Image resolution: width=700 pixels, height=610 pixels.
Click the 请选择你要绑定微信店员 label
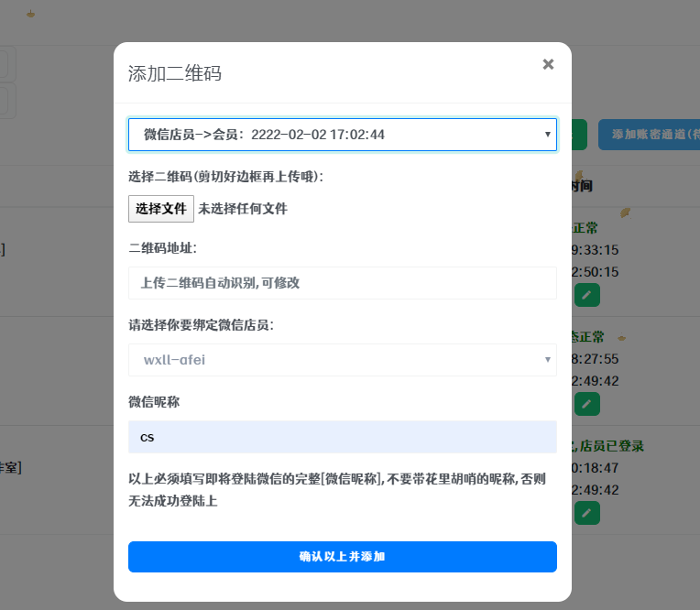click(x=201, y=325)
